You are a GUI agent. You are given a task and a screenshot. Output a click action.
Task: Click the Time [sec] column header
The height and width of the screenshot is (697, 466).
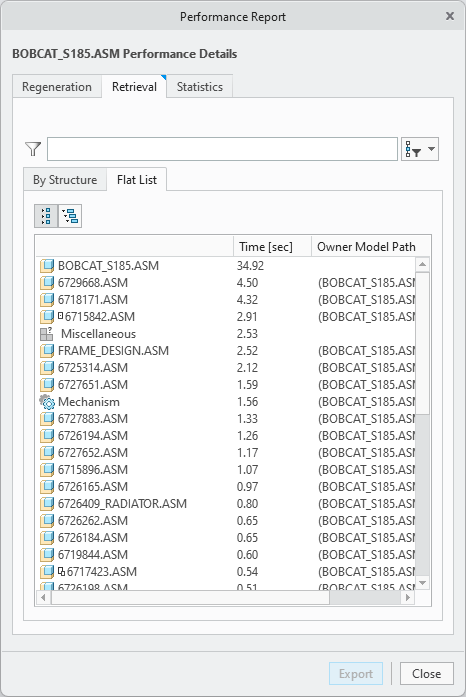[x=272, y=247]
